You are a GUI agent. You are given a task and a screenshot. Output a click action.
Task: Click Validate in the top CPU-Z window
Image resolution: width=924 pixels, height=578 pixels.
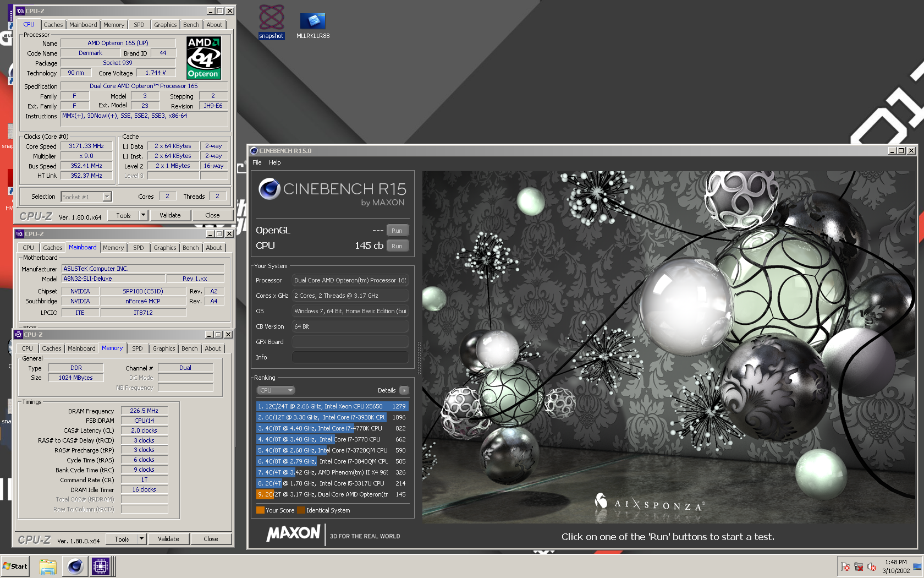coord(170,215)
